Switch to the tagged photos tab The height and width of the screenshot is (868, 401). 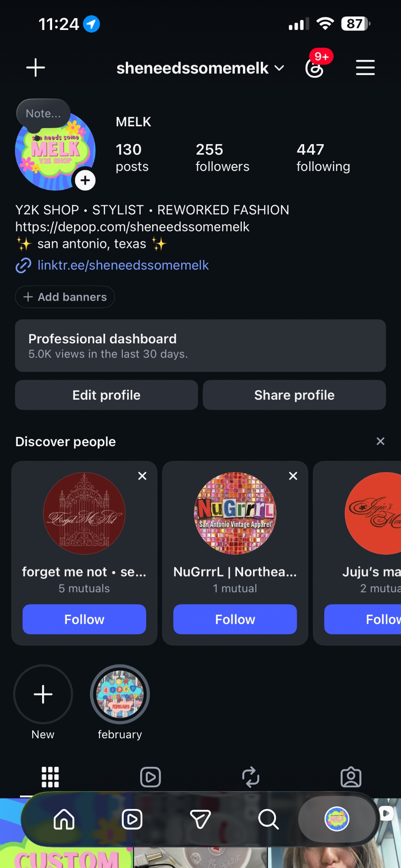coord(351,777)
